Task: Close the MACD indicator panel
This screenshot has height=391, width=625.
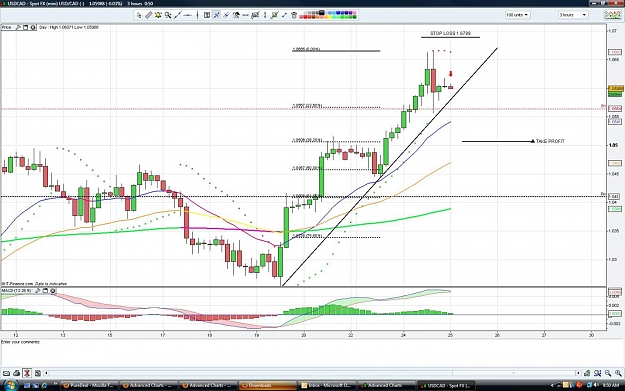Action: click(x=52, y=291)
